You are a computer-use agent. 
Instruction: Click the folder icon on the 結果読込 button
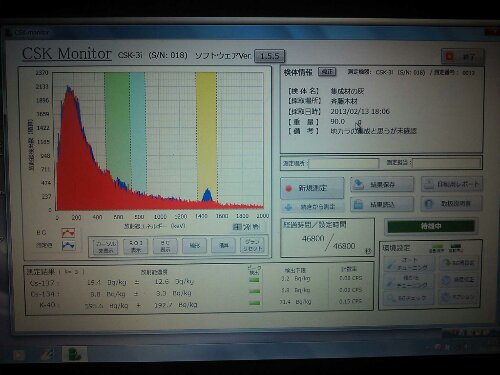(358, 204)
